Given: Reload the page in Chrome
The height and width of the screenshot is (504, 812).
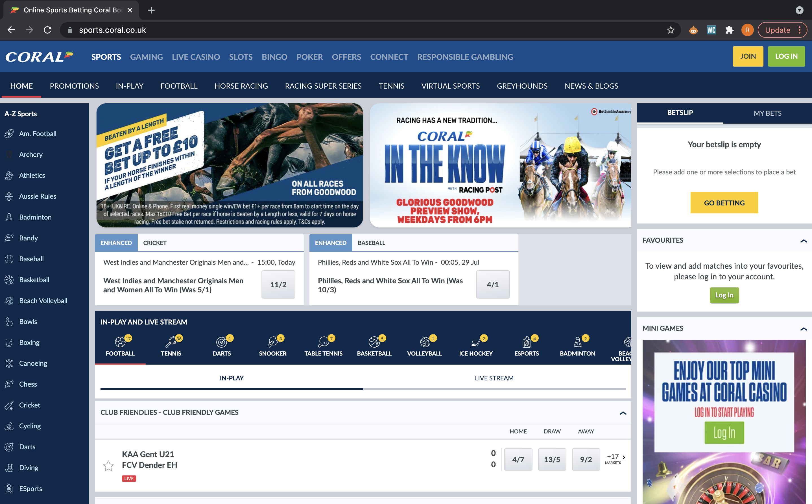Looking at the screenshot, I should [x=48, y=30].
